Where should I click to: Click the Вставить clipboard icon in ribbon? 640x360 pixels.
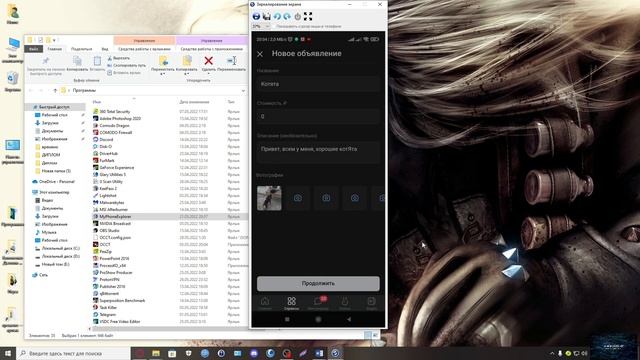click(x=97, y=61)
